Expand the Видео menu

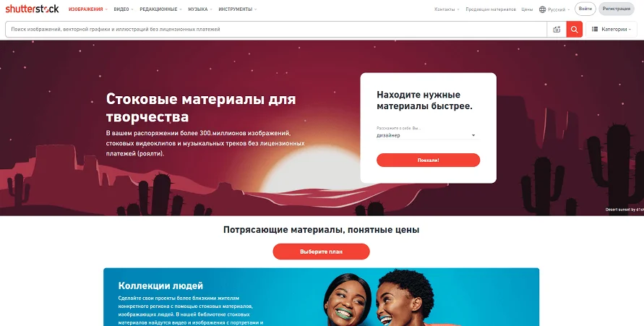(124, 9)
